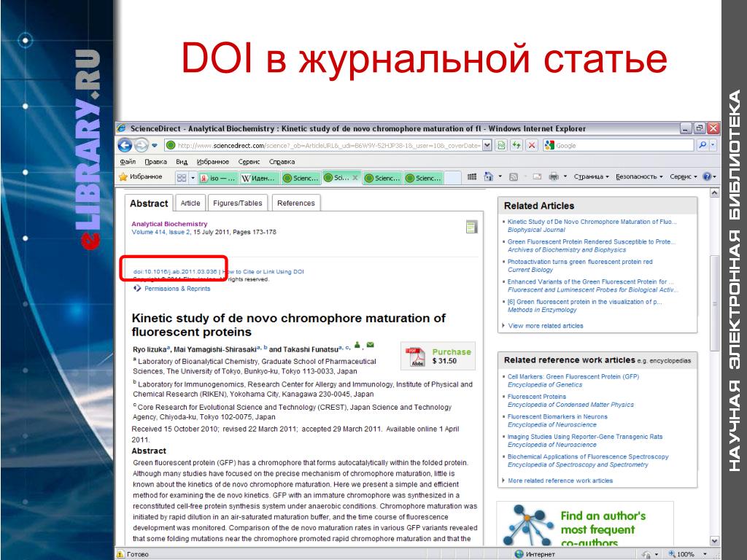
Task: Open How to Cite or Link Using DOI
Action: tap(263, 271)
